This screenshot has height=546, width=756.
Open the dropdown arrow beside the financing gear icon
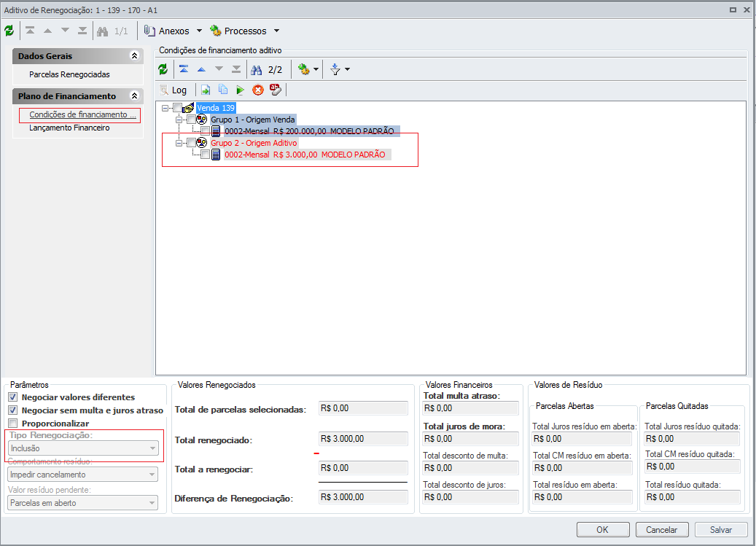tap(316, 69)
